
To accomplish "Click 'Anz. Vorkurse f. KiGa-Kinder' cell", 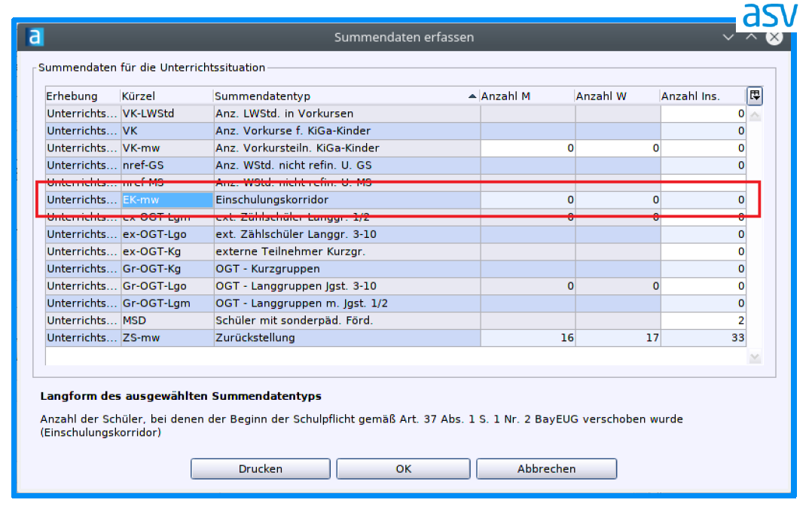I will tap(347, 131).
